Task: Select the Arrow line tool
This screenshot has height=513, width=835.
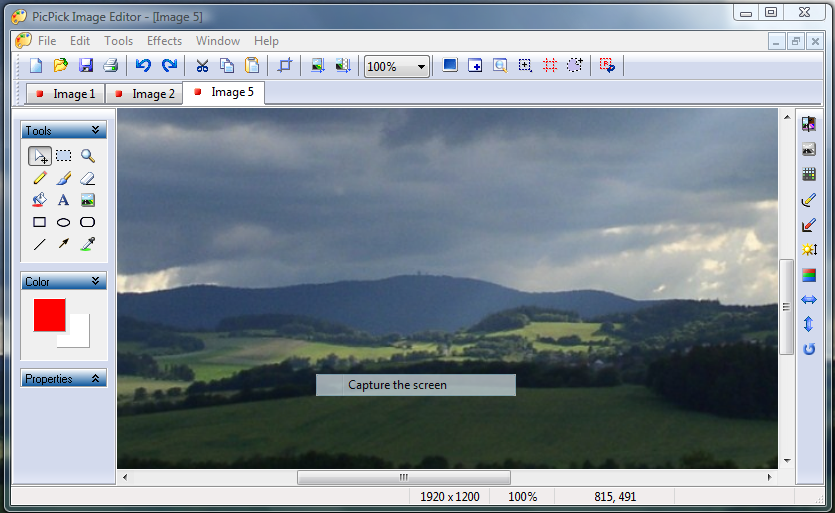Action: (x=64, y=245)
